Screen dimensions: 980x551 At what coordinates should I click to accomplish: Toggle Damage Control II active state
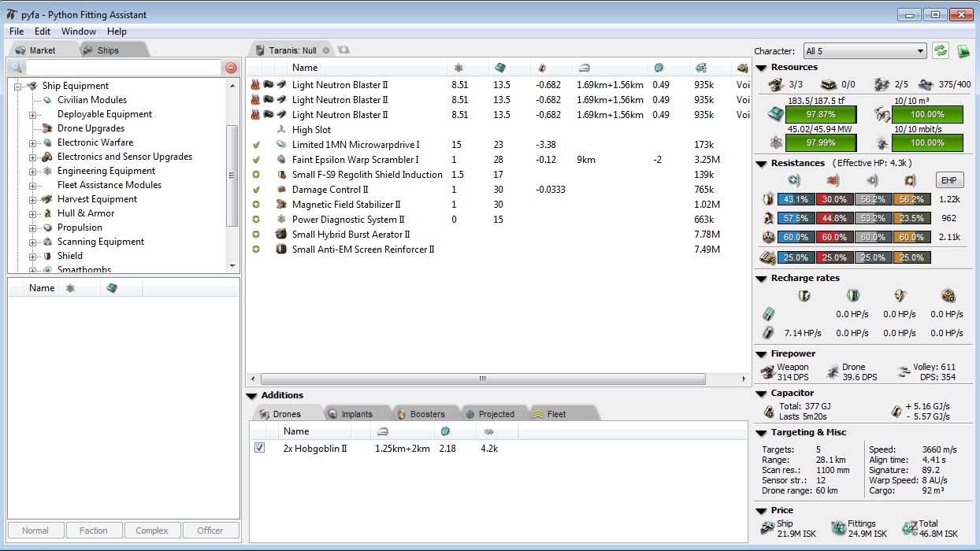255,190
